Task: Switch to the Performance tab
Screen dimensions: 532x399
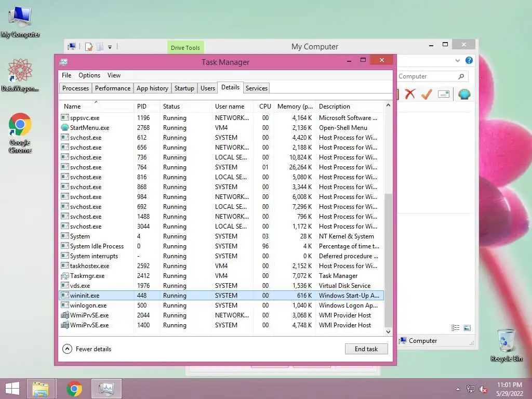Action: [113, 88]
